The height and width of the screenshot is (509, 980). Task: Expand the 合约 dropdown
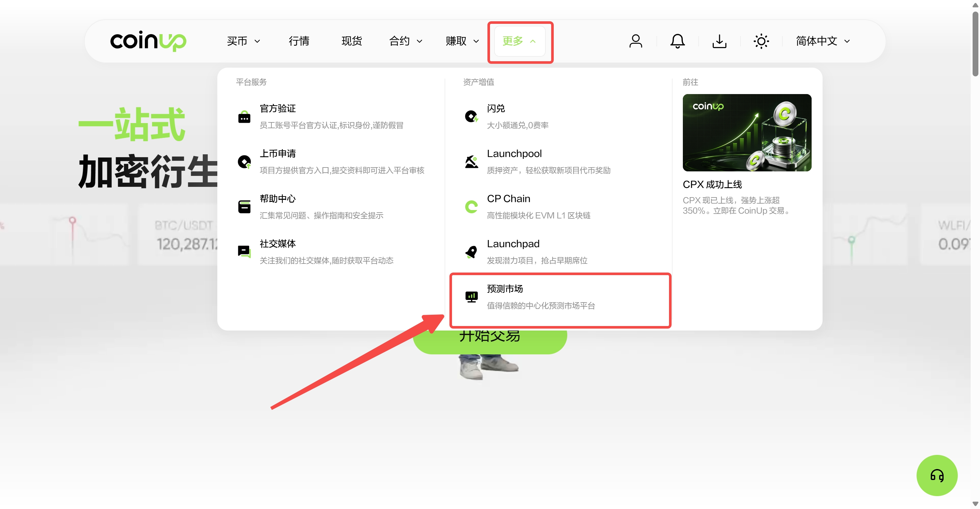click(406, 41)
